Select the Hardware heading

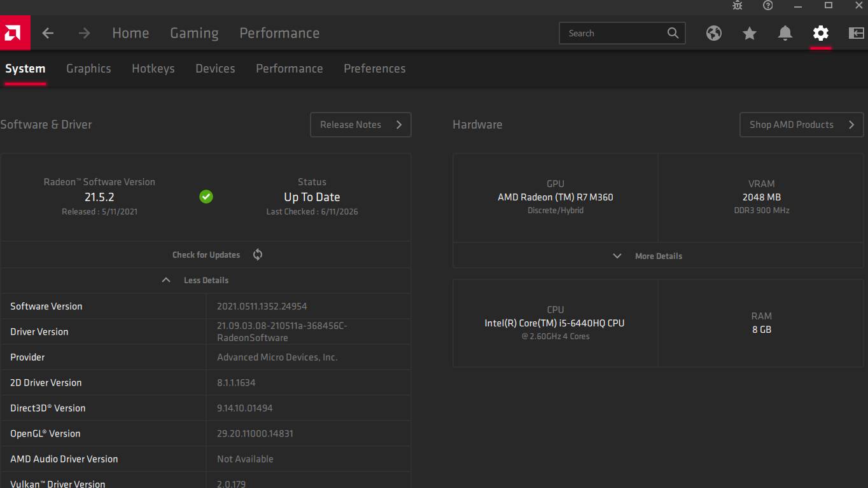coord(477,125)
